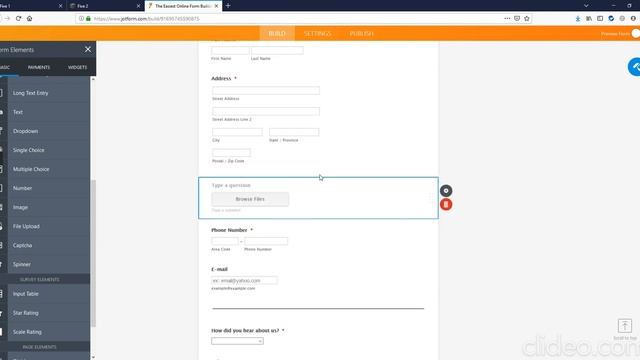Add Number element
The height and width of the screenshot is (360, 640).
click(45, 188)
